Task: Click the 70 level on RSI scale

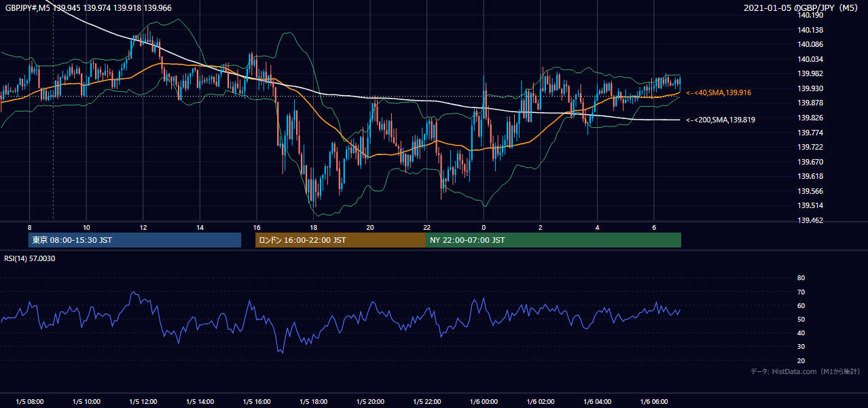Action: tap(801, 292)
